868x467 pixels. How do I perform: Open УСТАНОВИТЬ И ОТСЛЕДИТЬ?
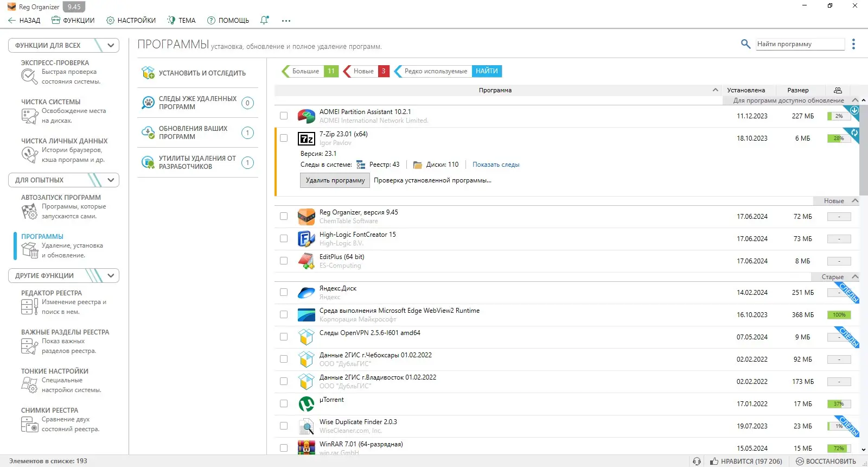pos(197,73)
